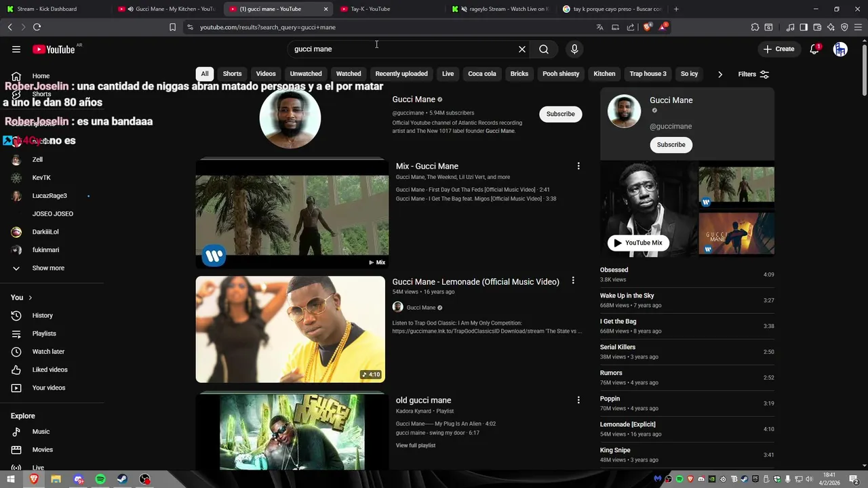The width and height of the screenshot is (868, 488).
Task: Open the Windows Start menu
Action: tap(11, 479)
